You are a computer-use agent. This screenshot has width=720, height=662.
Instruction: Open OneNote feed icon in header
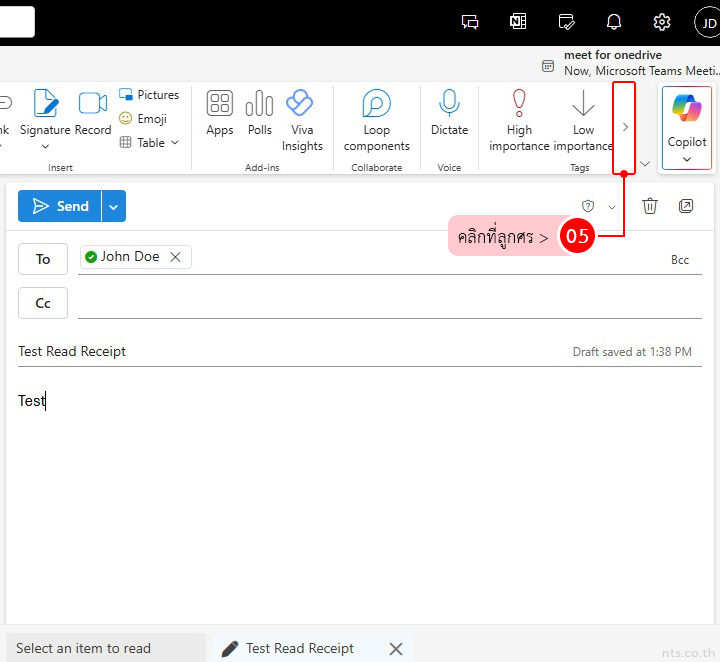518,22
